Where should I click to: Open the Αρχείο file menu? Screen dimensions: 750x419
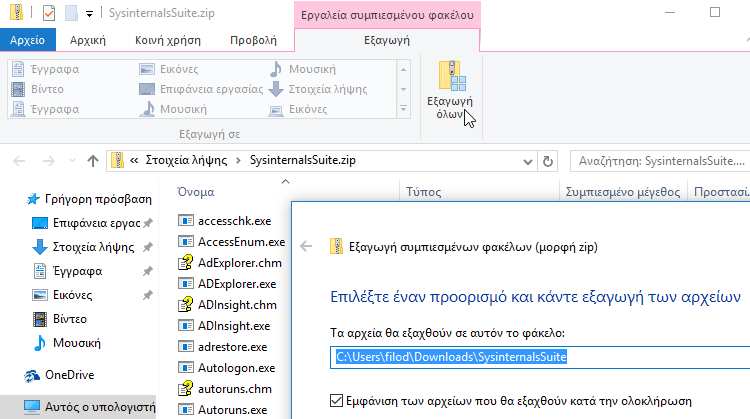(28, 40)
